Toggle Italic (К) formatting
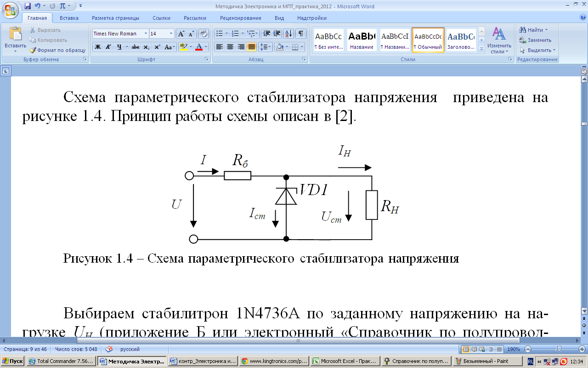This screenshot has width=588, height=368. click(108, 47)
